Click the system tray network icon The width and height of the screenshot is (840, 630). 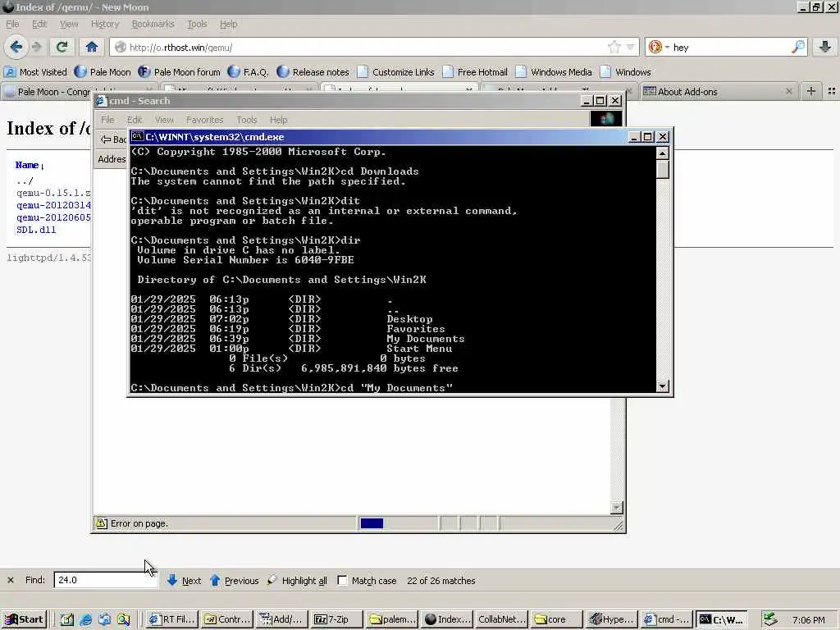pos(771,619)
